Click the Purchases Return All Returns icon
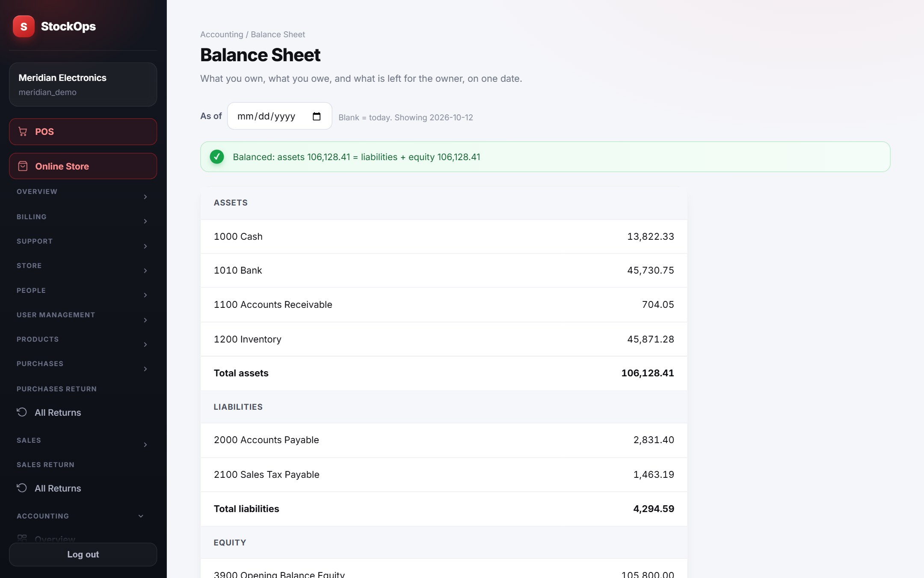This screenshot has height=578, width=924. [22, 412]
